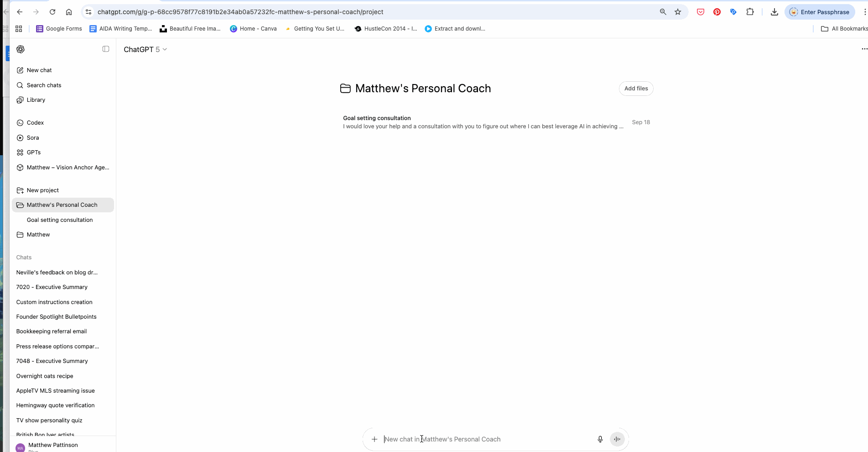868x452 pixels.
Task: Open browser Downloads
Action: pos(774,12)
